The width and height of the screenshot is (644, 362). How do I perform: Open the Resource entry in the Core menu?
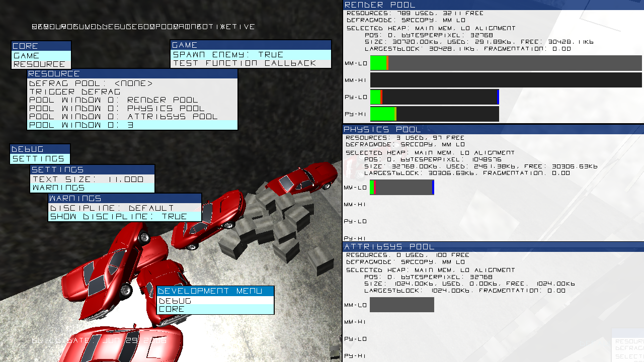click(x=41, y=64)
